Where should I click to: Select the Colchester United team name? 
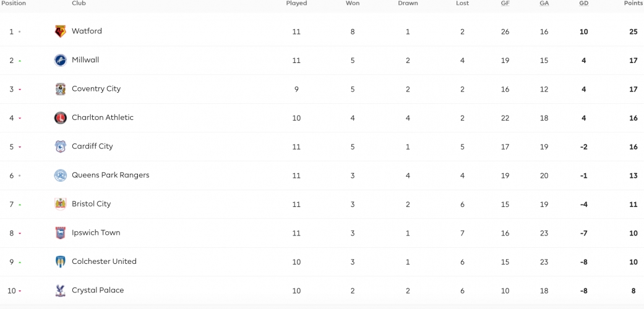(104, 261)
